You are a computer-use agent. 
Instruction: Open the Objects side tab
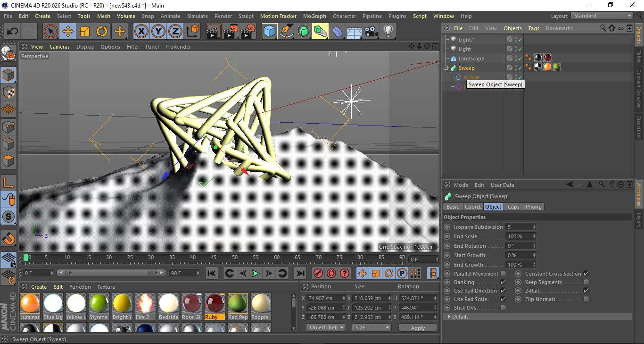coord(639,35)
